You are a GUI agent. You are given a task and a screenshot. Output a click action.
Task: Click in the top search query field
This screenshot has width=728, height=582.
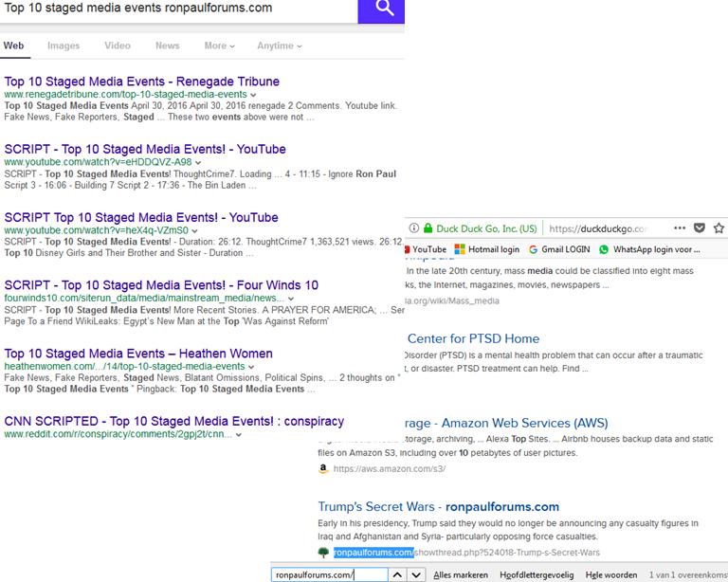tap(179, 10)
